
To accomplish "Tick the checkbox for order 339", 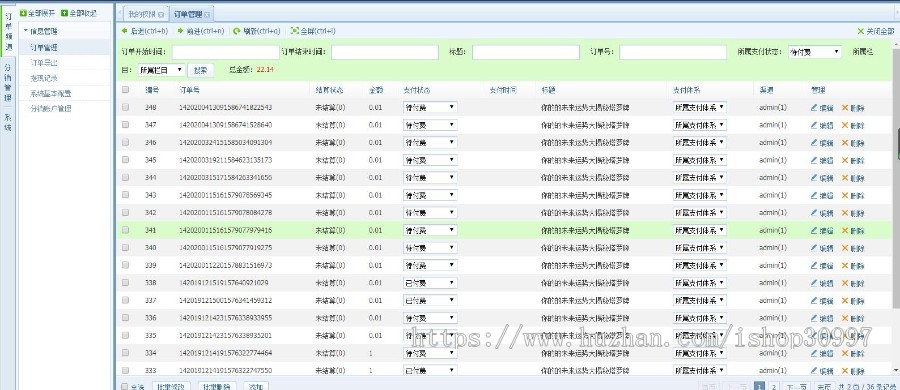I will [x=125, y=265].
